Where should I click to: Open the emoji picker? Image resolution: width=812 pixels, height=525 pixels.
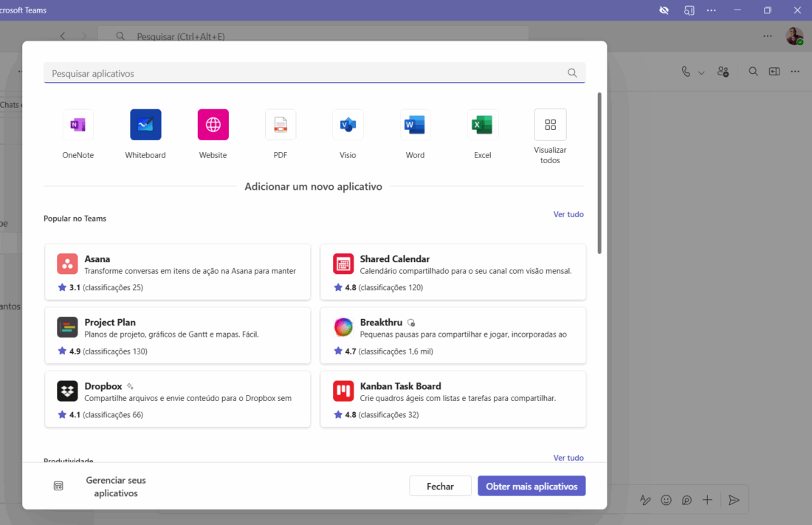[666, 500]
